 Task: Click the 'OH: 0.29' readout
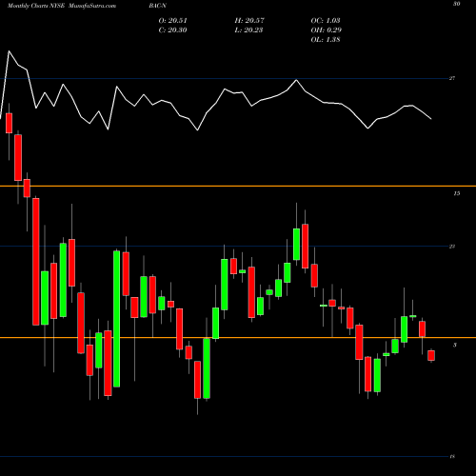pos(327,30)
